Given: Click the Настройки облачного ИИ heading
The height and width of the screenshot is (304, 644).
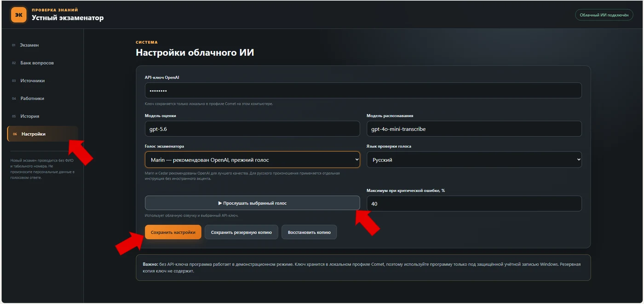Looking at the screenshot, I should click(195, 52).
